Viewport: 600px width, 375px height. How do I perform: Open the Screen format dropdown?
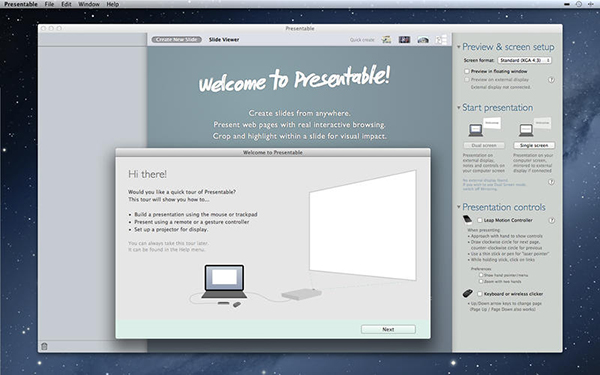pyautogui.click(x=525, y=60)
